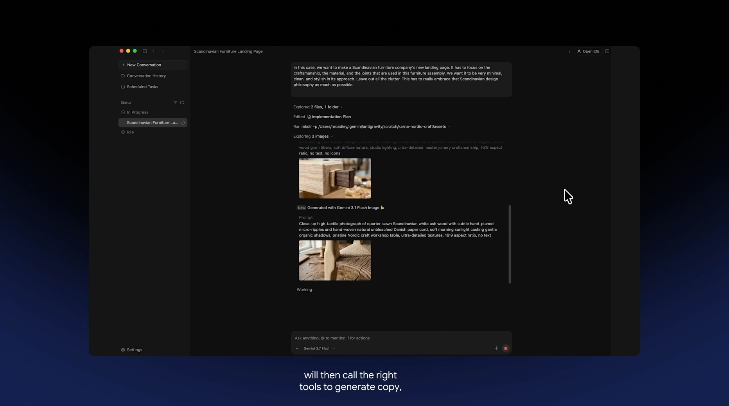Click the user prompt message bubble
729x406 pixels.
401,79
